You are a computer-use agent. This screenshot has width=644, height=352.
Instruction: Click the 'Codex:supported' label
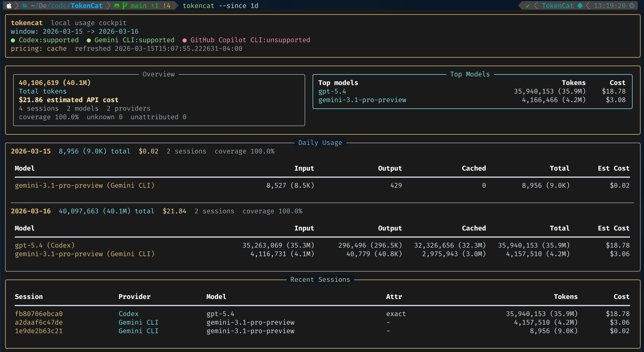(x=49, y=40)
